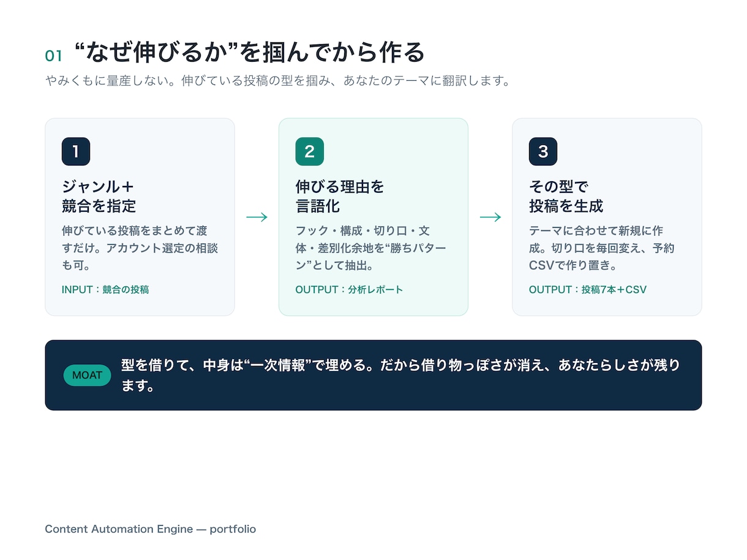Viewport: 747px width, 560px height.
Task: Click the description 伸びている投稿をまとめて渡すだけ
Action: [140, 248]
